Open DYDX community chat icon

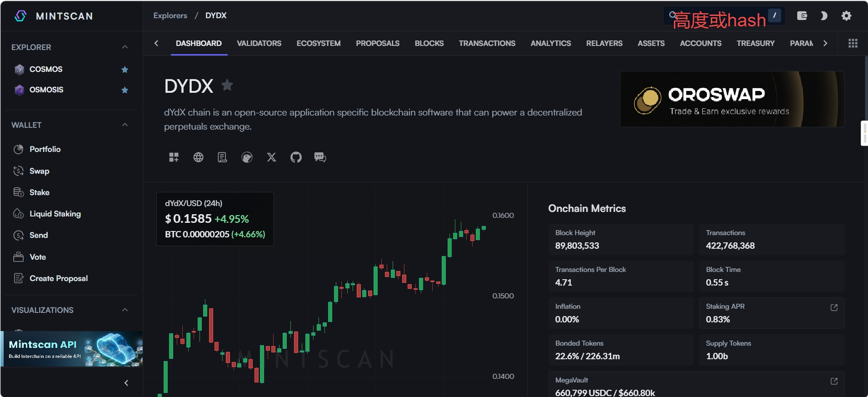coord(320,157)
